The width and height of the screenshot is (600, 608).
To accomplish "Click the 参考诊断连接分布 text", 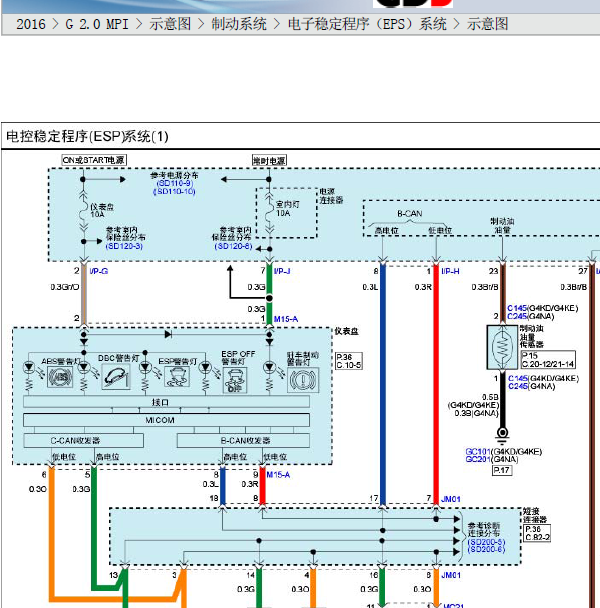I will tap(484, 529).
